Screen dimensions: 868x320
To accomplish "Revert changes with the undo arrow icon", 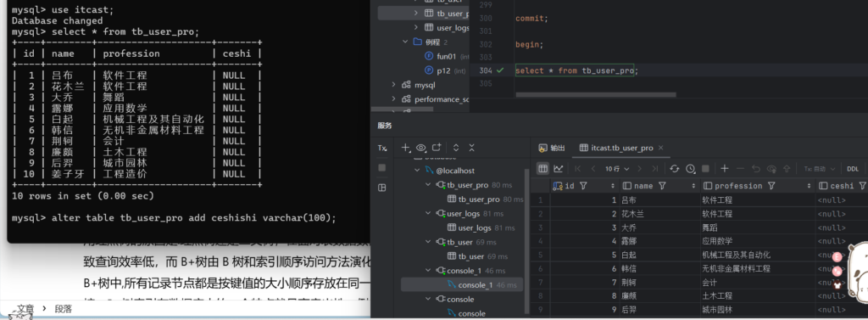I will click(756, 168).
